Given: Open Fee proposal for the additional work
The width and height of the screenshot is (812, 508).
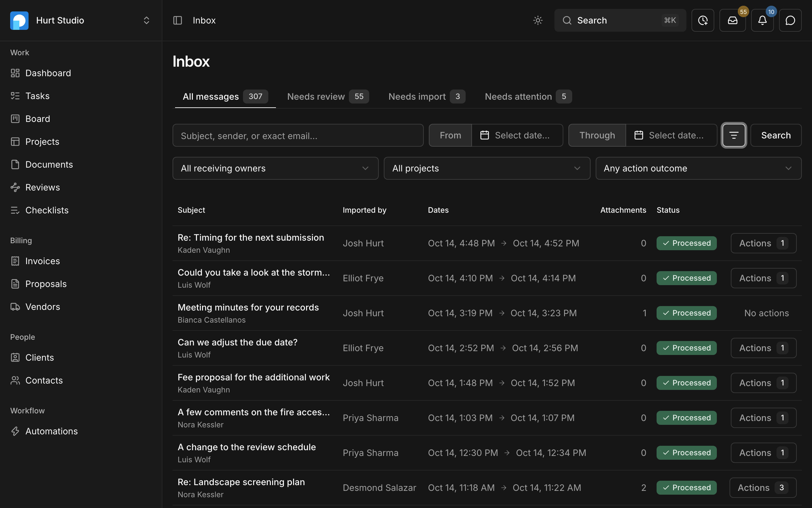Looking at the screenshot, I should 253,377.
